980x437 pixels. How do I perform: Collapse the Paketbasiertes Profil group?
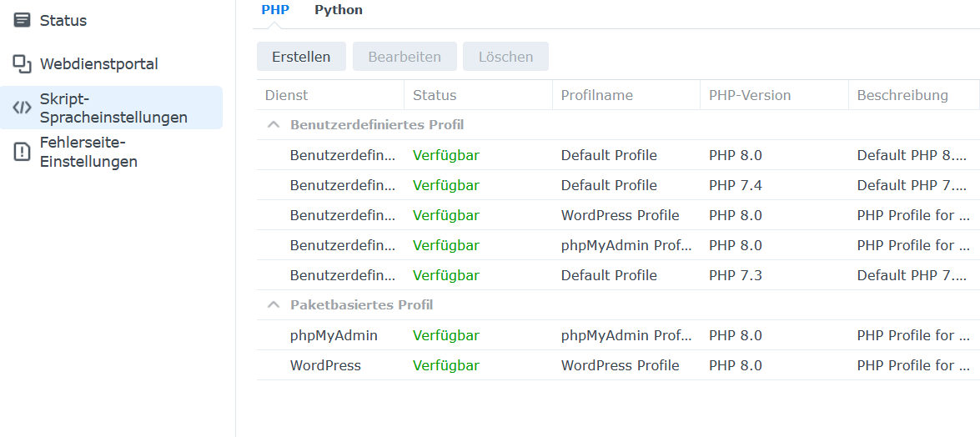click(273, 305)
